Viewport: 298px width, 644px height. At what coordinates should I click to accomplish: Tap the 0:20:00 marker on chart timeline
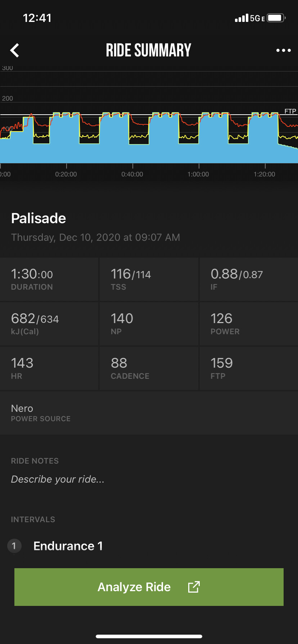coord(66,174)
